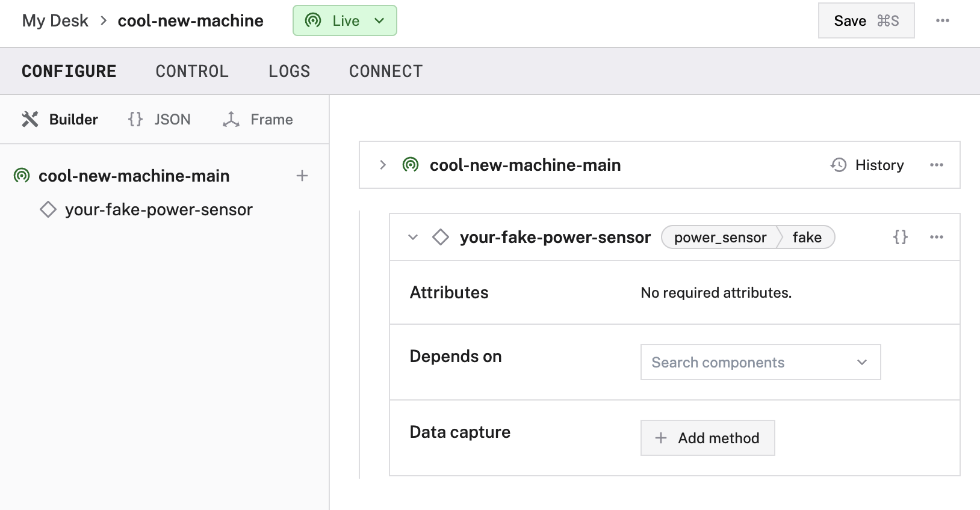Click the green machine icon in sidebar

click(x=22, y=176)
